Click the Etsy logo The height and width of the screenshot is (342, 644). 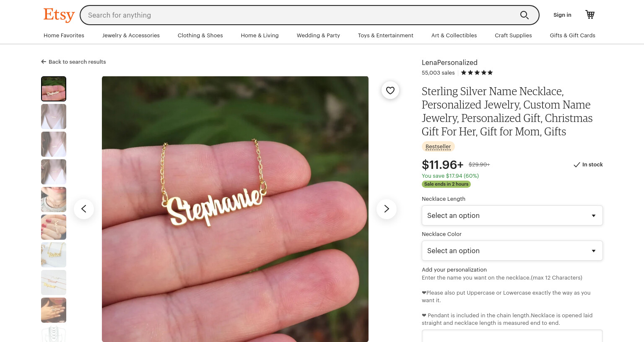click(x=59, y=15)
